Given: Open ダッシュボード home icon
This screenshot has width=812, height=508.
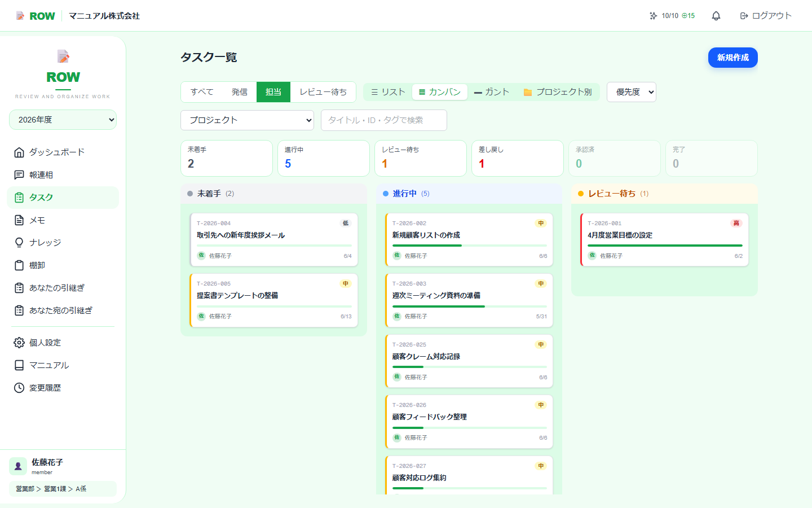Looking at the screenshot, I should (19, 152).
